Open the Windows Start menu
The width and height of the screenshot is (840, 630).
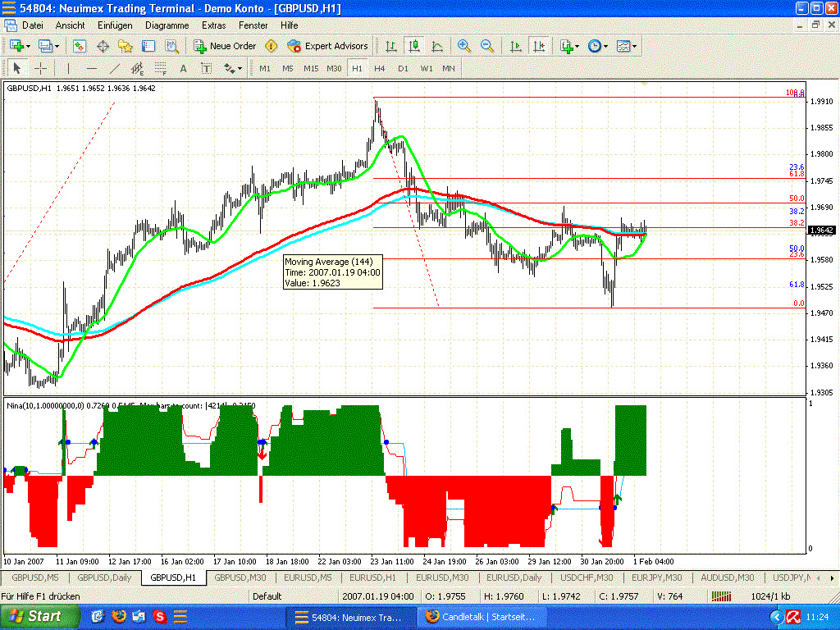pyautogui.click(x=41, y=616)
